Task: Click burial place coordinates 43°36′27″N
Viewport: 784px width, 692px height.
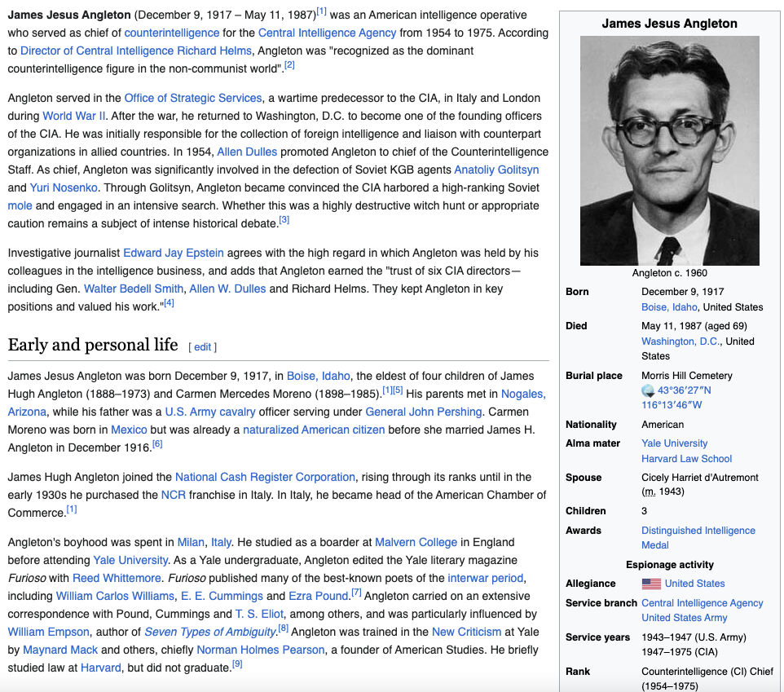Action: tap(684, 390)
